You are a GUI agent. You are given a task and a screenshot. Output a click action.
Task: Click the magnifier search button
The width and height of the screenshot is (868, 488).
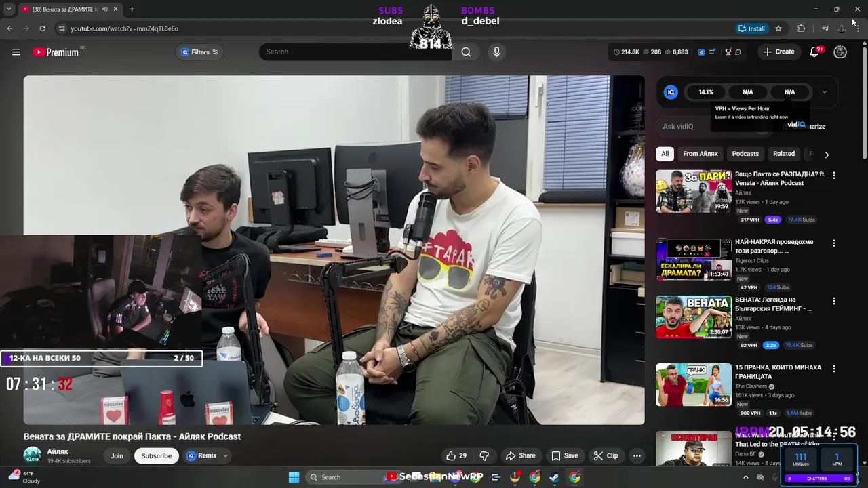[466, 52]
